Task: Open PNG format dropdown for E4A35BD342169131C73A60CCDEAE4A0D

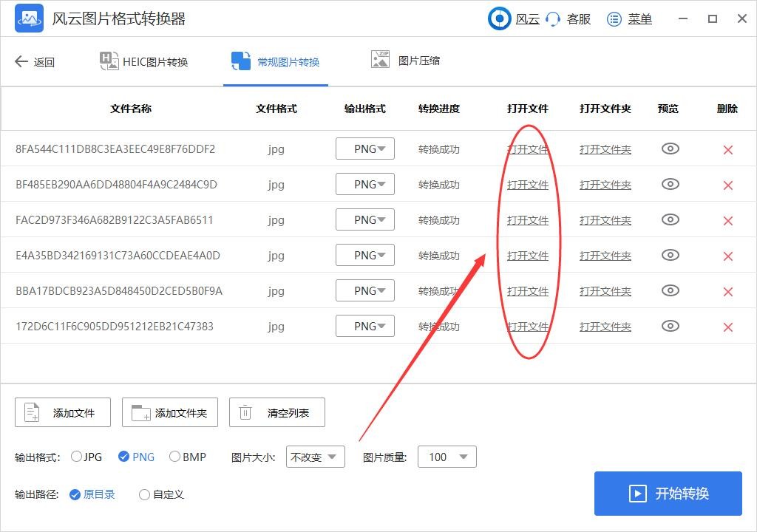Action: pyautogui.click(x=365, y=255)
